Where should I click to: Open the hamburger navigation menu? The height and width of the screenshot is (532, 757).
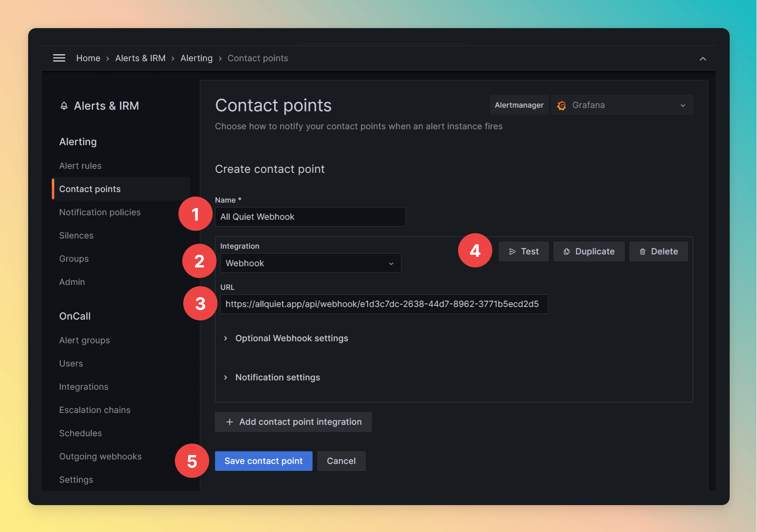click(59, 58)
